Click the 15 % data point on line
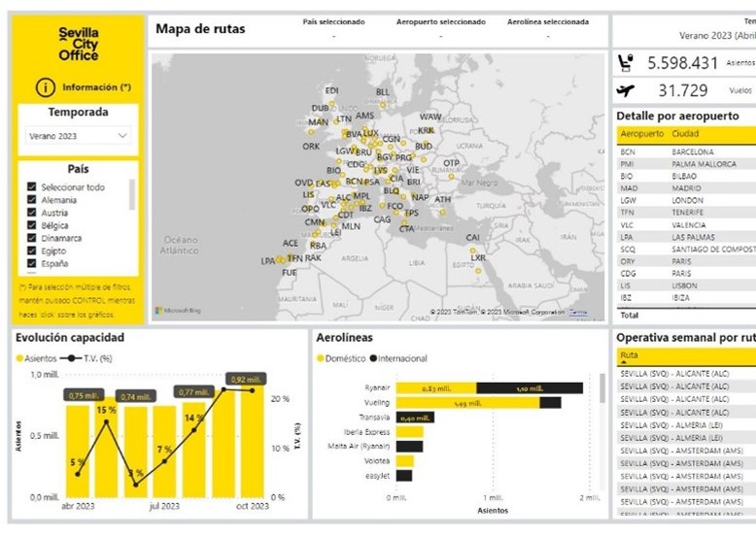Image resolution: width=756 pixels, height=538 pixels. (x=107, y=421)
